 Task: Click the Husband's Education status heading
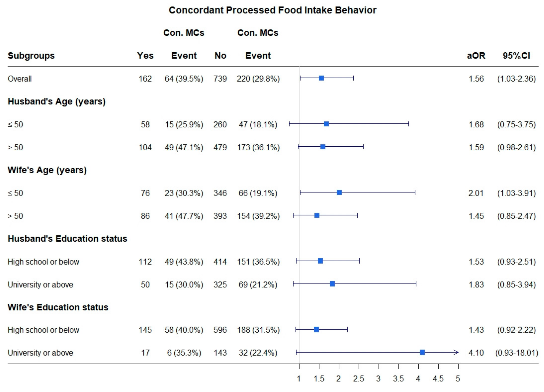pyautogui.click(x=67, y=239)
